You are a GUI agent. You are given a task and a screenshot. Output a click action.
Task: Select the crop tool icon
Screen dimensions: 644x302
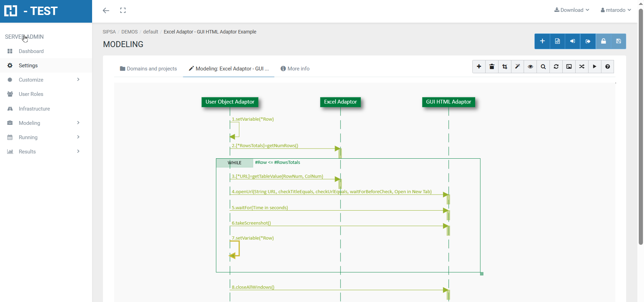(505, 67)
